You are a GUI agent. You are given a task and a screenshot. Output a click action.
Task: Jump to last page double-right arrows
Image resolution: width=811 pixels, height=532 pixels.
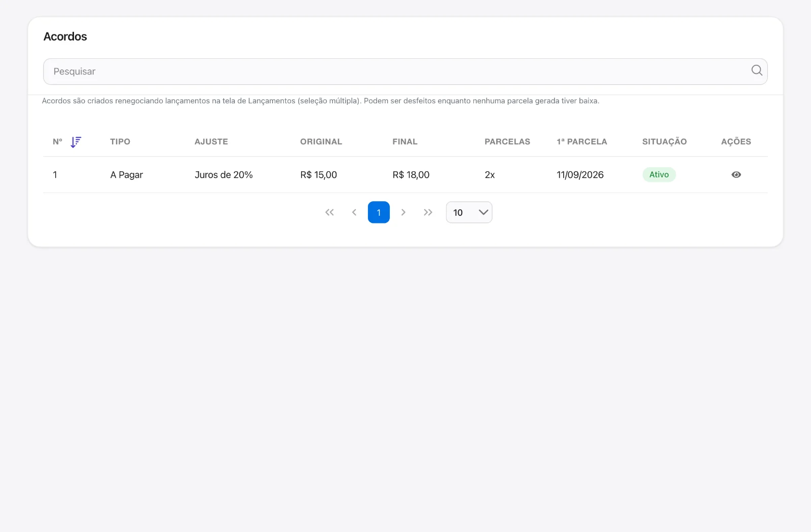[x=428, y=212]
